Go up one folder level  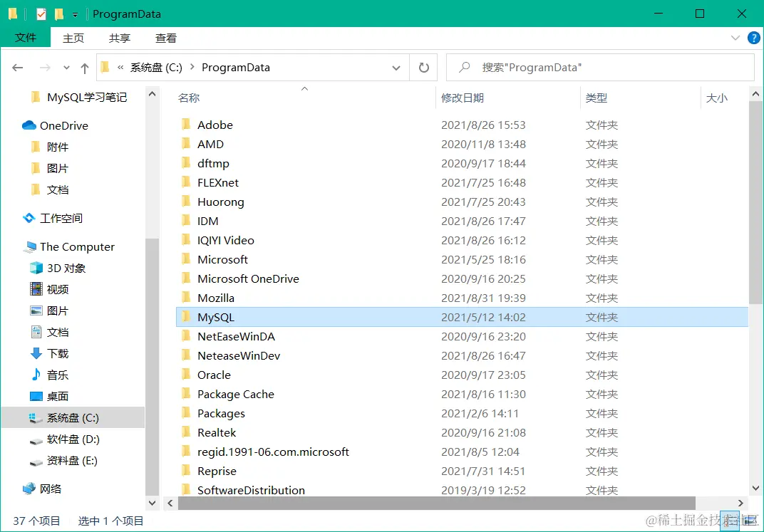pos(85,68)
